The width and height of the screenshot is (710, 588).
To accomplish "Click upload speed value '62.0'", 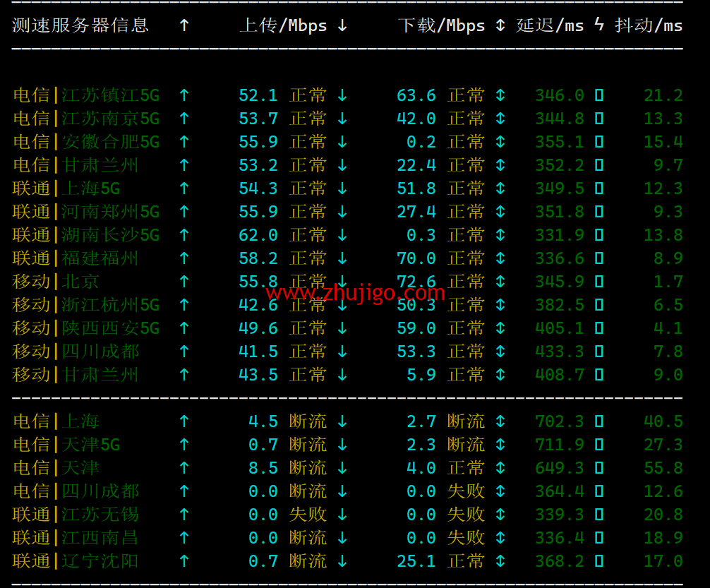I will click(258, 235).
